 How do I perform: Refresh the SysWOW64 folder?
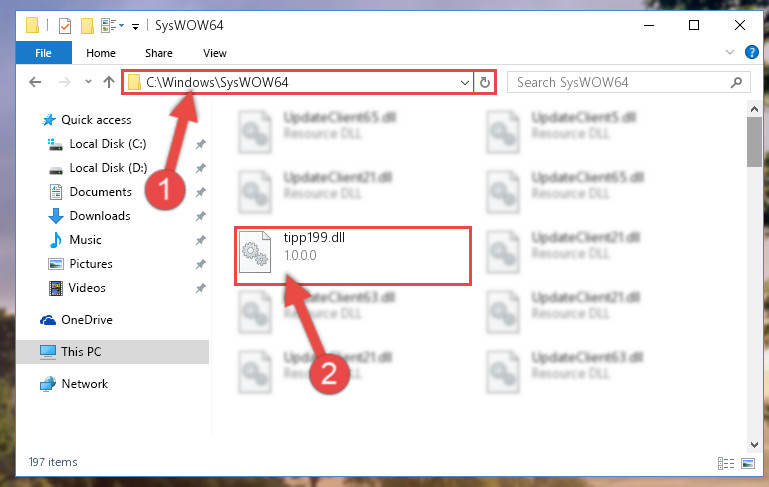(485, 82)
